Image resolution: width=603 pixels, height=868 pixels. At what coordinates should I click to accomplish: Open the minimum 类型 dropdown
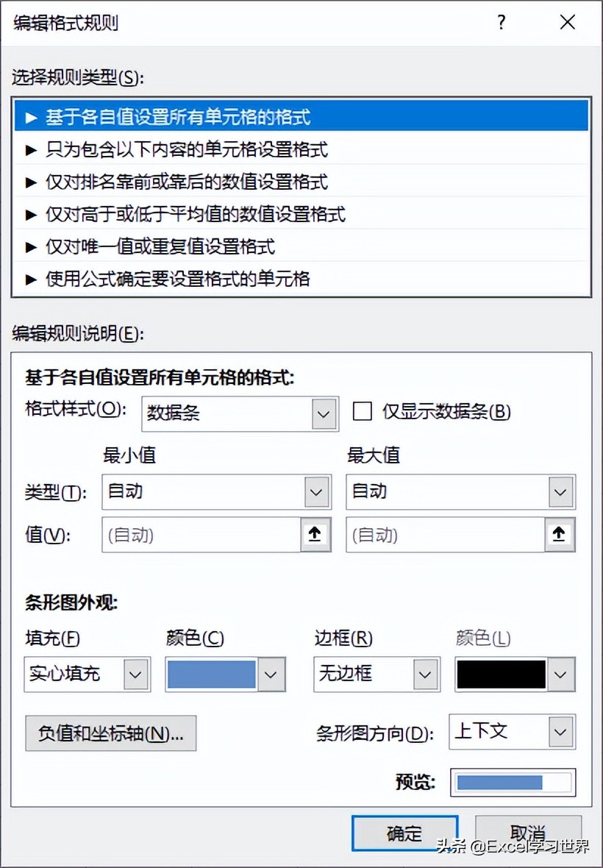pyautogui.click(x=216, y=491)
